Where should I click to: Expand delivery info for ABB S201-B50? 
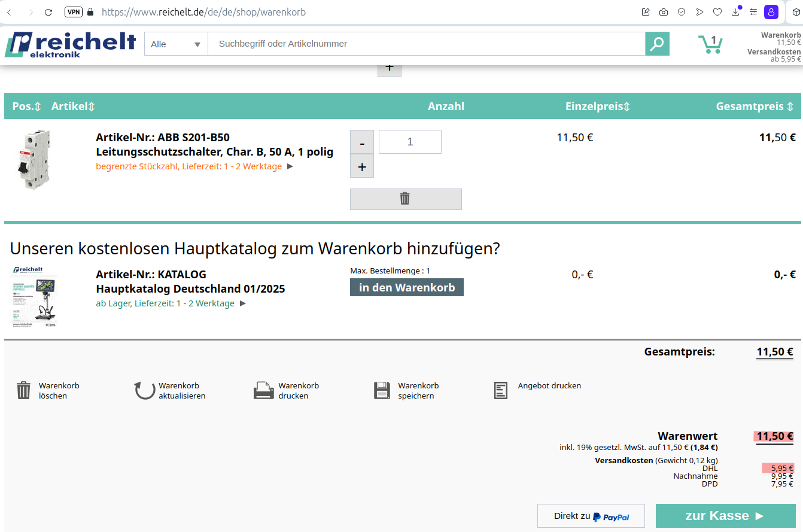coord(290,166)
